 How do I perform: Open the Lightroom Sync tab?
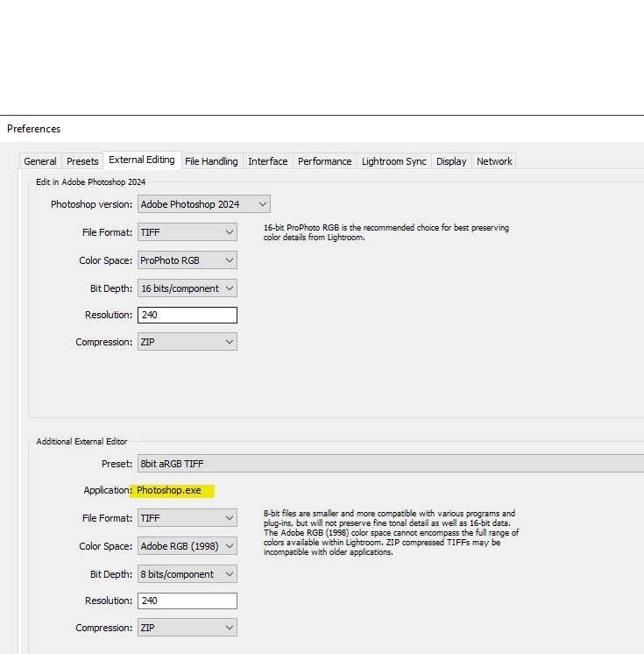point(394,161)
